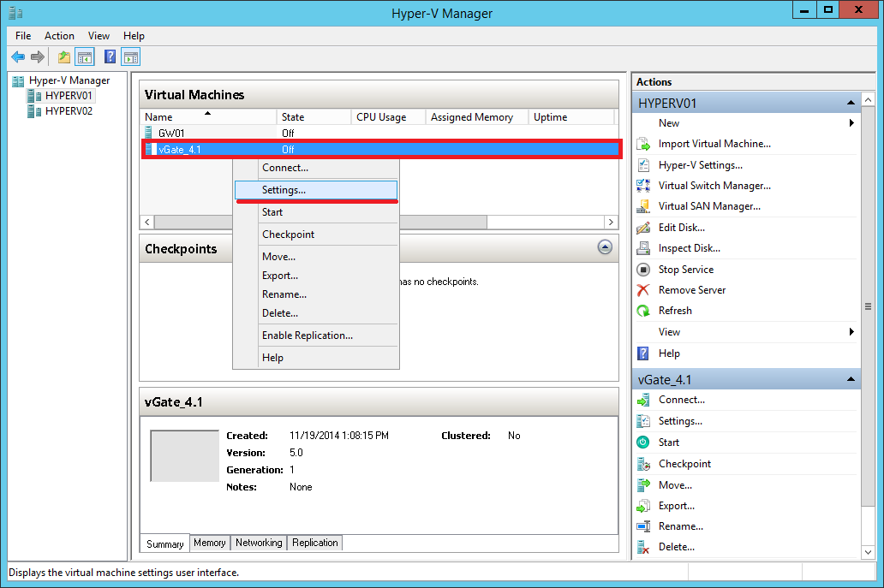Click the green Refresh icon
The height and width of the screenshot is (588, 884).
pos(643,311)
